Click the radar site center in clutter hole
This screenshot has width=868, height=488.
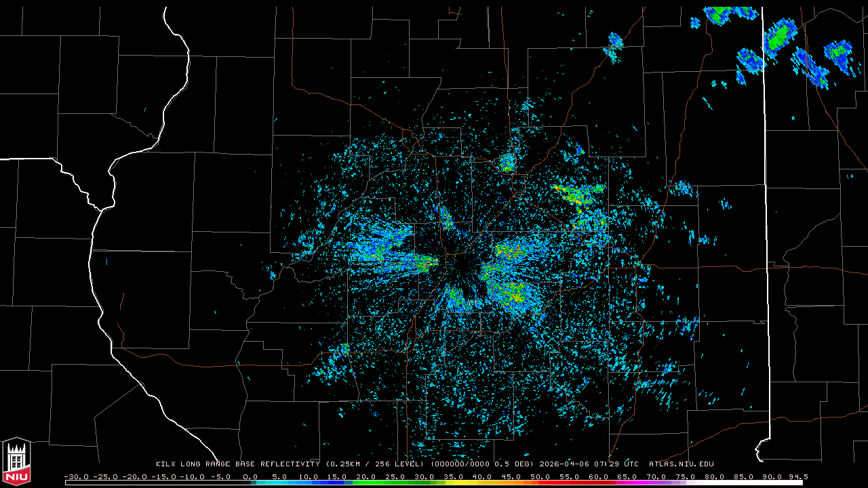click(462, 266)
